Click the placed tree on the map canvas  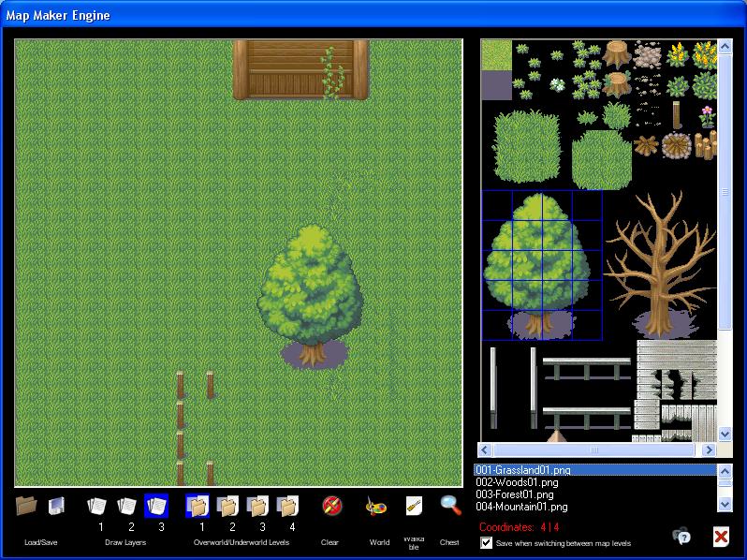(311, 296)
